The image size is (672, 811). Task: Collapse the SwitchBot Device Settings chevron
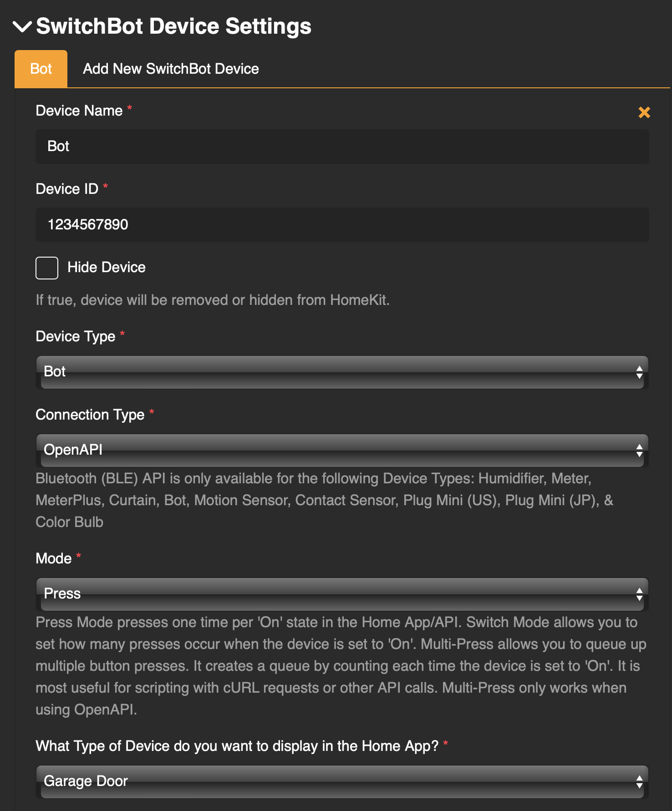point(22,27)
